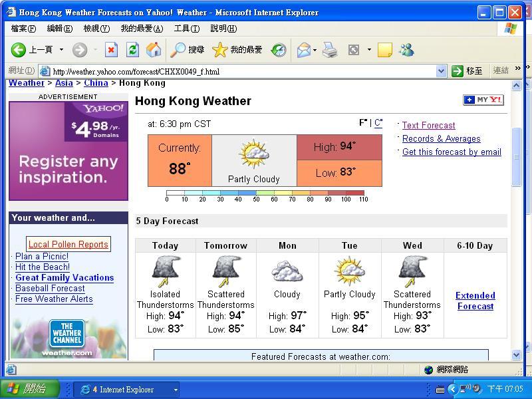Click Wednesday's Scattered Thunderstorms icon
Image resolution: width=532 pixels, height=399 pixels.
(x=412, y=271)
